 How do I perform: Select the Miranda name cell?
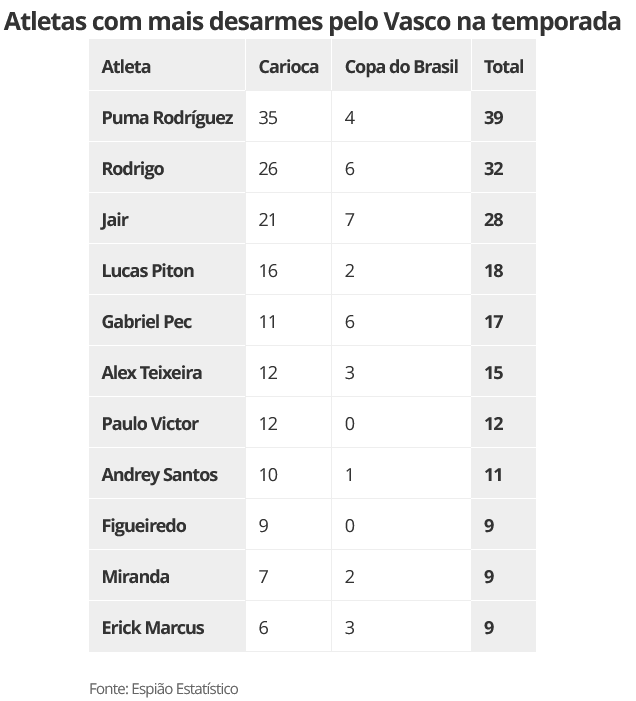[x=136, y=577]
